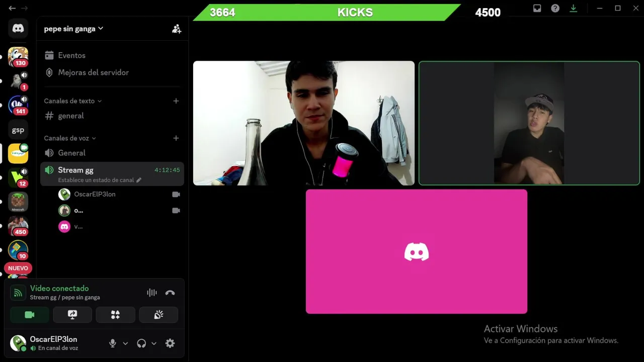Viewport: 644px width, 362px height.
Task: Click the green download update icon
Action: click(x=573, y=8)
